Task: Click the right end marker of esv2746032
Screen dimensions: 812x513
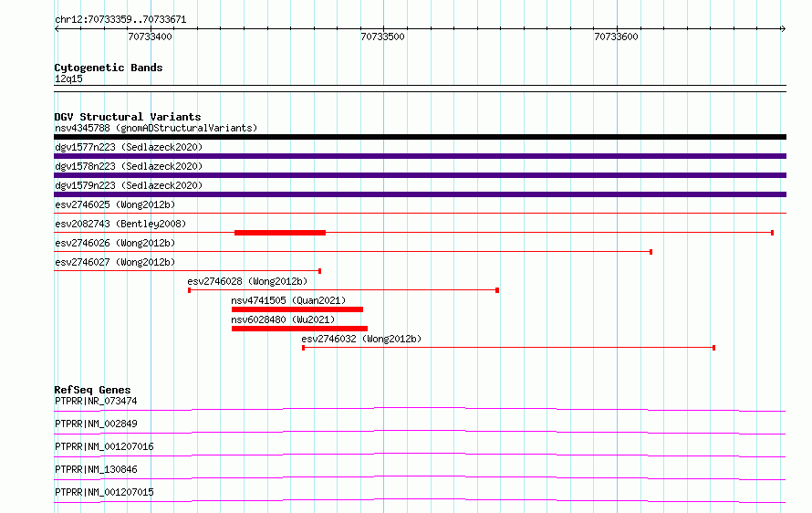Action: click(714, 348)
